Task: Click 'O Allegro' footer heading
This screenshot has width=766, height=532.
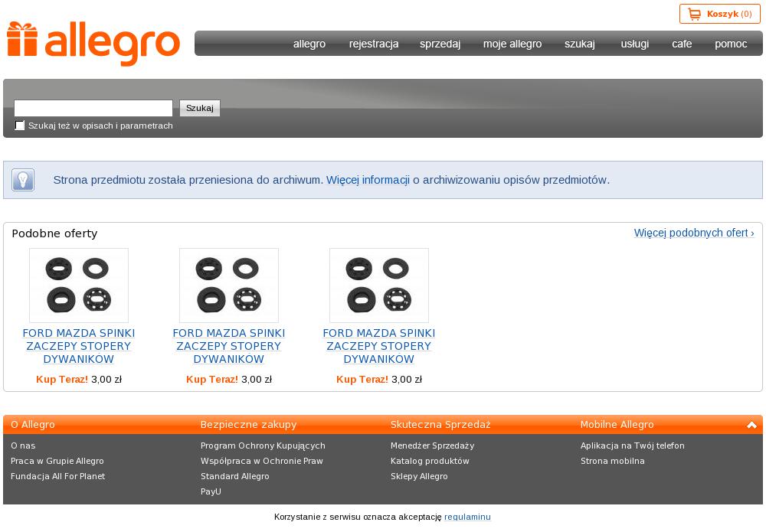Action: point(33,425)
